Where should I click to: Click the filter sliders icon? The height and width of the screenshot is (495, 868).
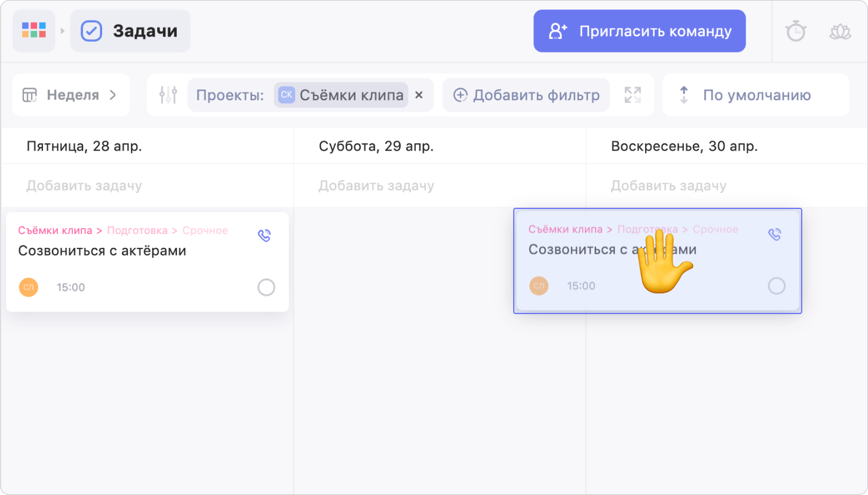pos(168,95)
